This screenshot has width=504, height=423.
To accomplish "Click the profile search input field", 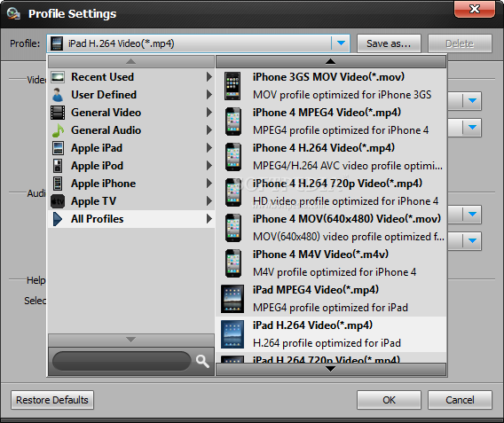I will tap(122, 361).
